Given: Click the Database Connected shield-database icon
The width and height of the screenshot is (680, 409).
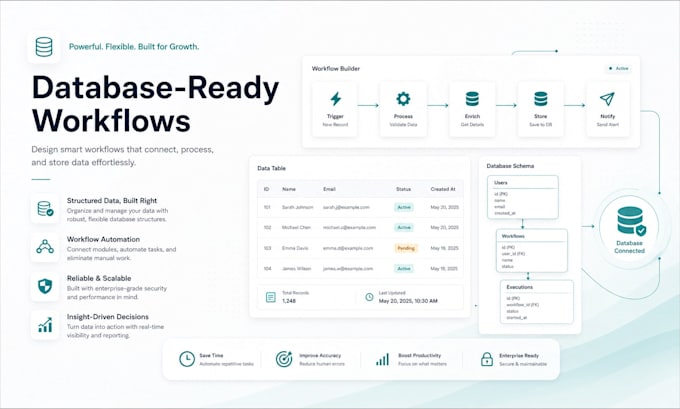Looking at the screenshot, I should coord(631,221).
